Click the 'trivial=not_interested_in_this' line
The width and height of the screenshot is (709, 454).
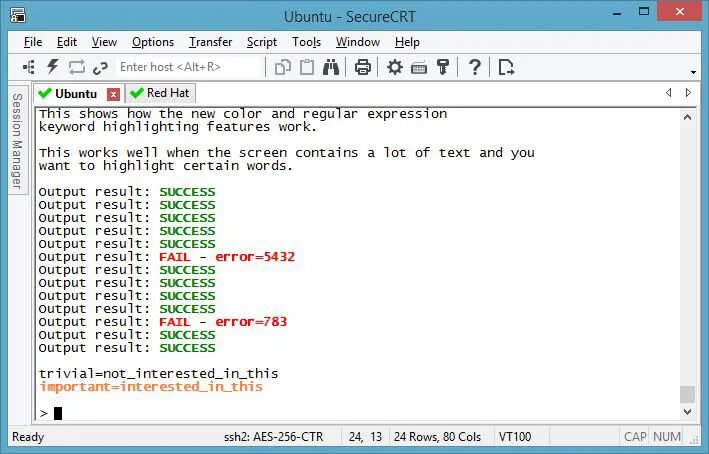point(158,374)
